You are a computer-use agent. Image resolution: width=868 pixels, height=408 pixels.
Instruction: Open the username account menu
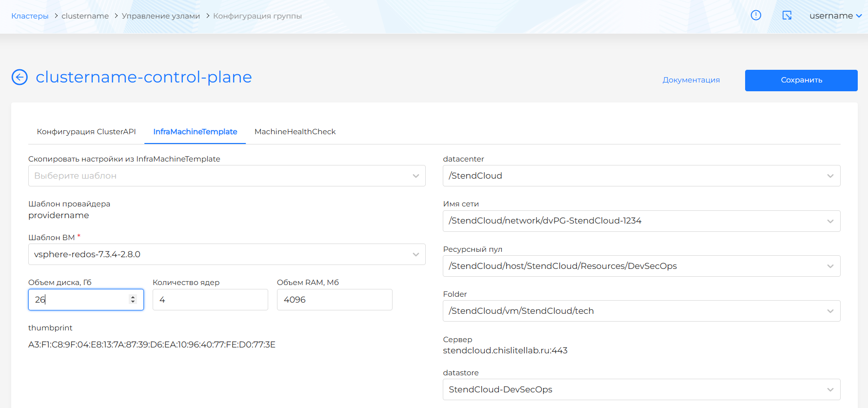coord(835,16)
